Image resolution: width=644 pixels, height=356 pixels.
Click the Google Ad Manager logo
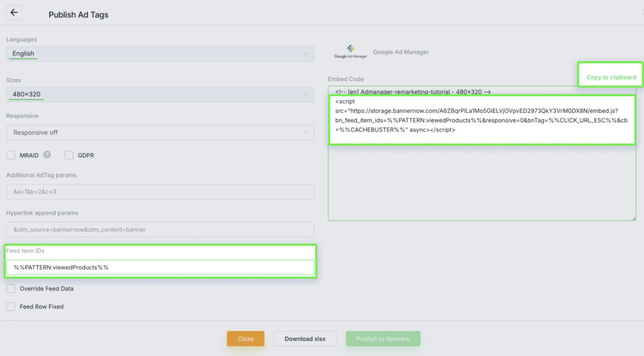click(x=350, y=52)
